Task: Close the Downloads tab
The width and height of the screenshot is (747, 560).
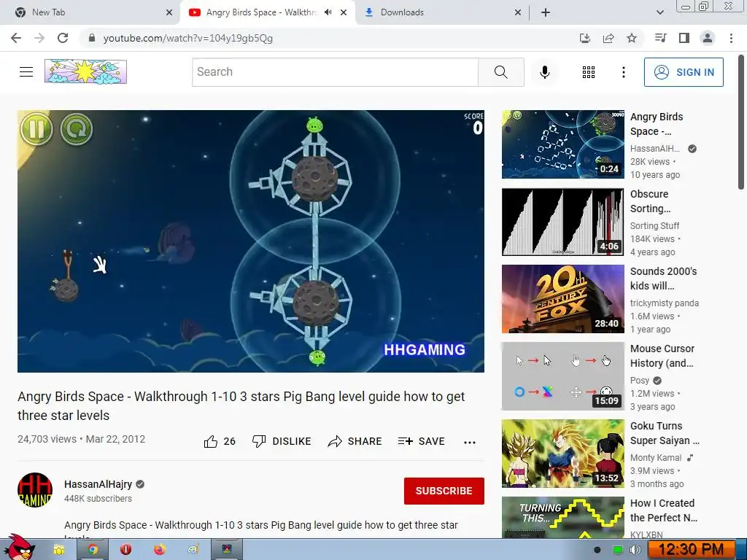Action: click(x=518, y=12)
